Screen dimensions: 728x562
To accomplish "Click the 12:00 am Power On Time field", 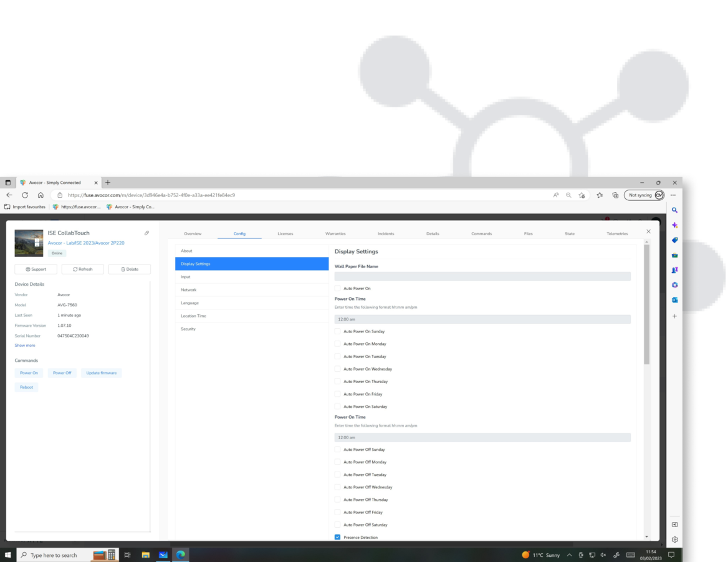I will [x=482, y=319].
